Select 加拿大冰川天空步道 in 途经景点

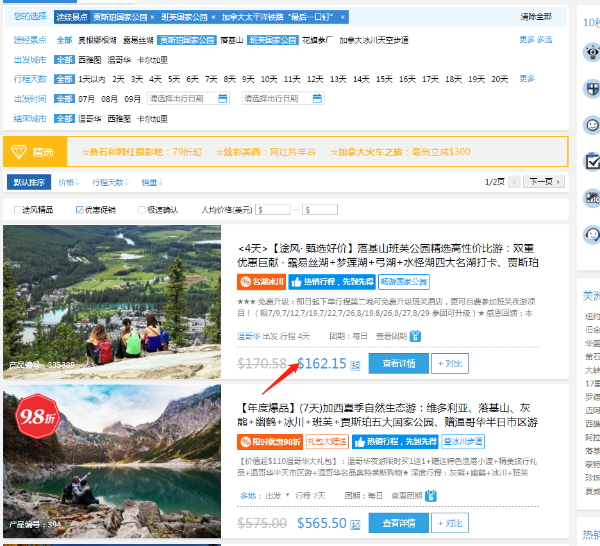[x=374, y=40]
